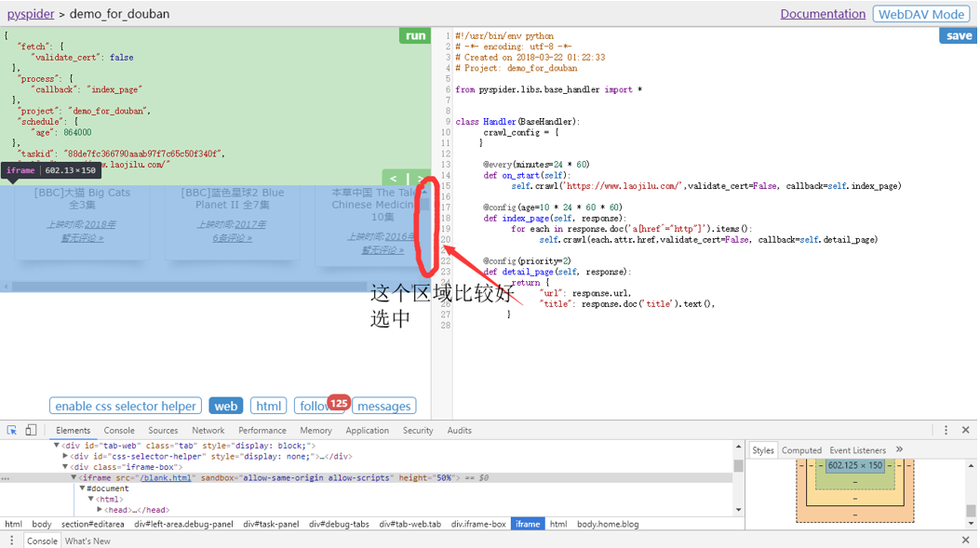
Task: Close the DevTools panel
Action: (965, 431)
